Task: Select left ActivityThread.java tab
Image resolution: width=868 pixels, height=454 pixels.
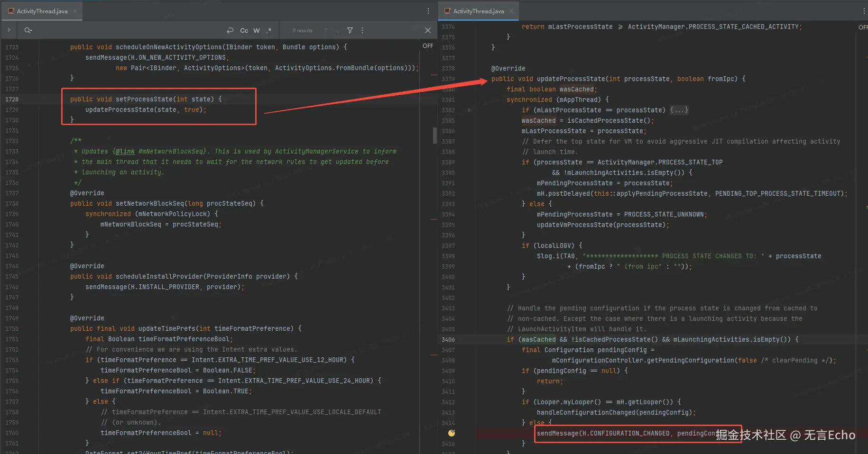Action: click(42, 11)
